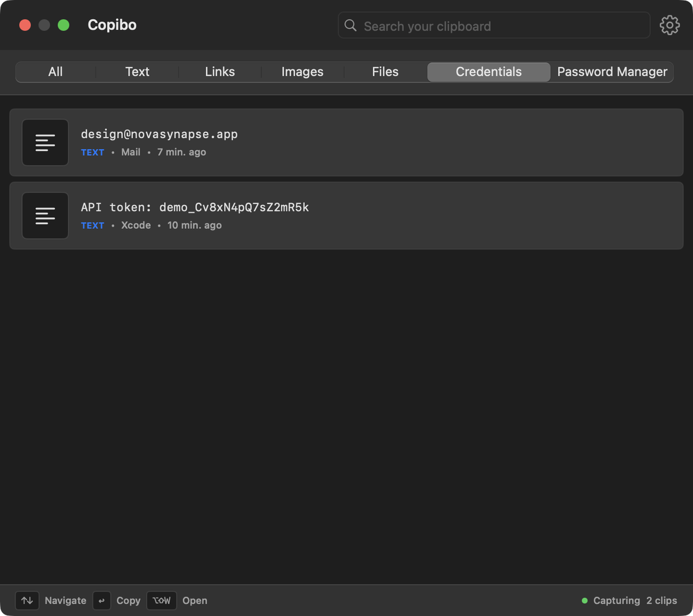Show the Links tab

220,72
